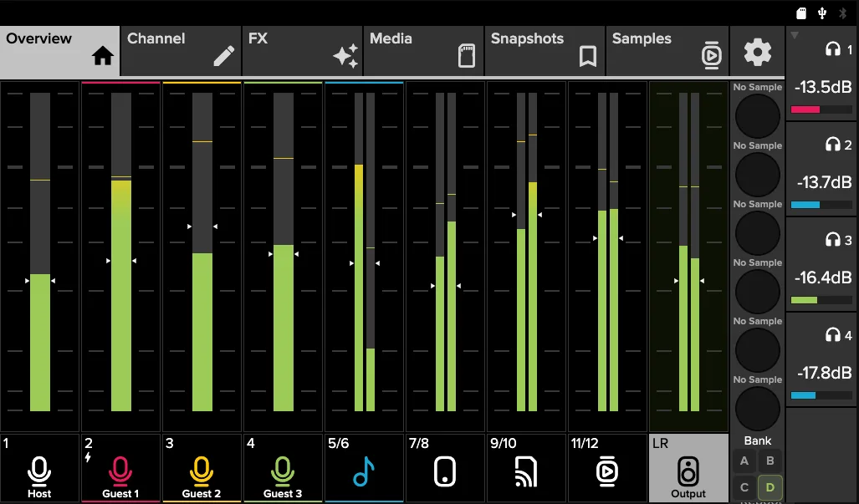This screenshot has width=859, height=504.
Task: Click the -16.4dB headphone 3 value
Action: [823, 277]
